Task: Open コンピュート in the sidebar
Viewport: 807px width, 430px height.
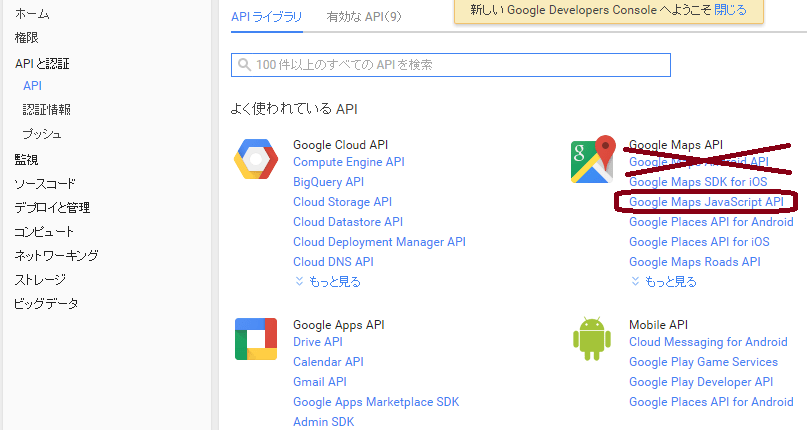Action: 44,231
